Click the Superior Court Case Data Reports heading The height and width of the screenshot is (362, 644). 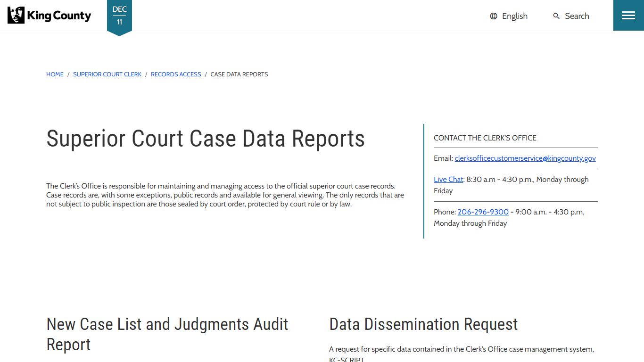tap(206, 139)
